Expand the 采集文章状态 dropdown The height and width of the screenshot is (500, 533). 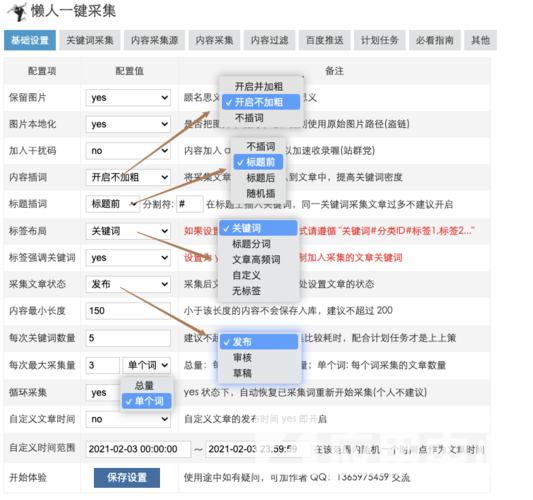(x=128, y=284)
